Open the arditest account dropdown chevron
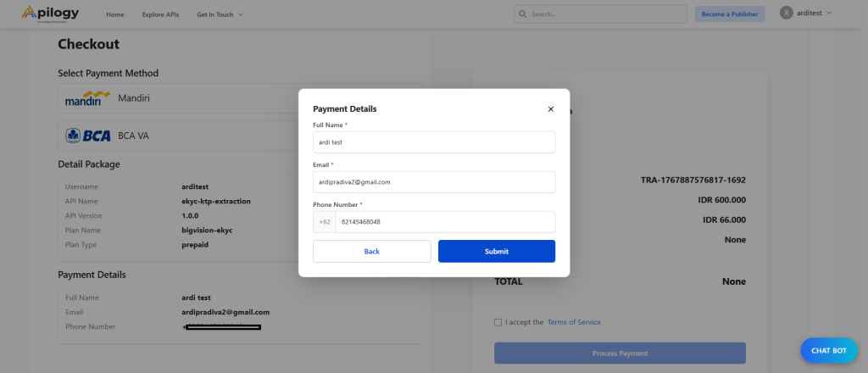Screen dimensions: 868x373 point(829,14)
